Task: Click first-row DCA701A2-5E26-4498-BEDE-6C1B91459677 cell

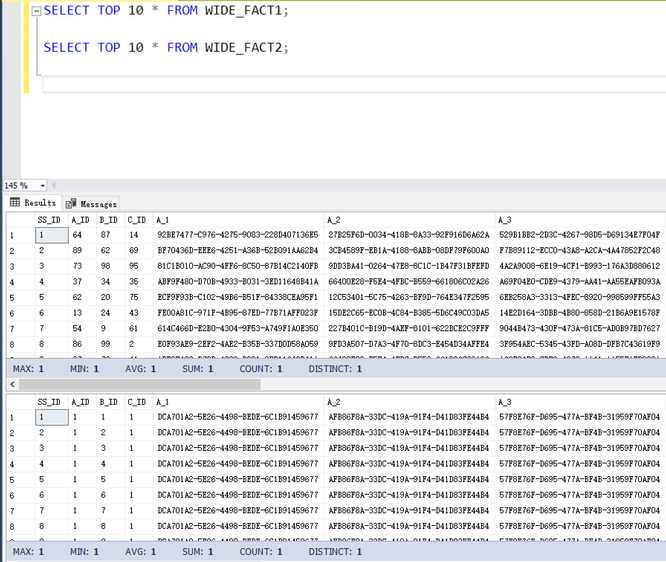Action: [x=238, y=417]
